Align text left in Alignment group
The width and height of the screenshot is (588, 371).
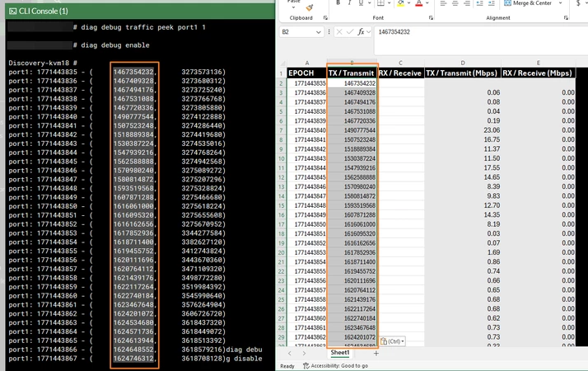point(443,3)
